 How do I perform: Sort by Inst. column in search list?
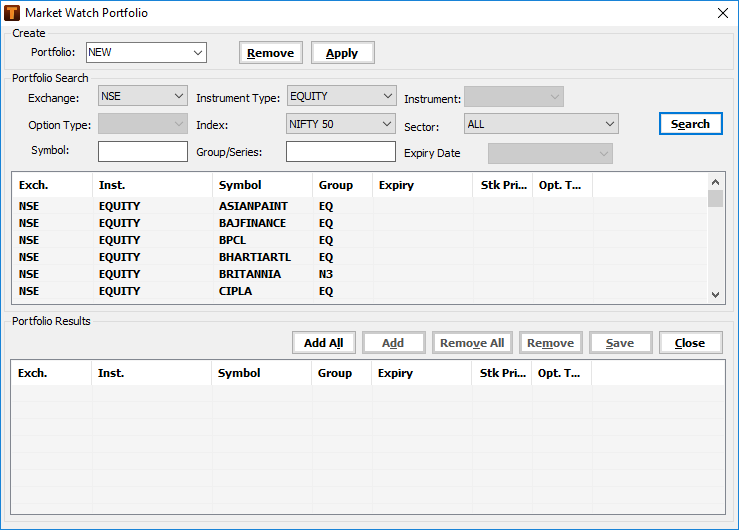[153, 185]
